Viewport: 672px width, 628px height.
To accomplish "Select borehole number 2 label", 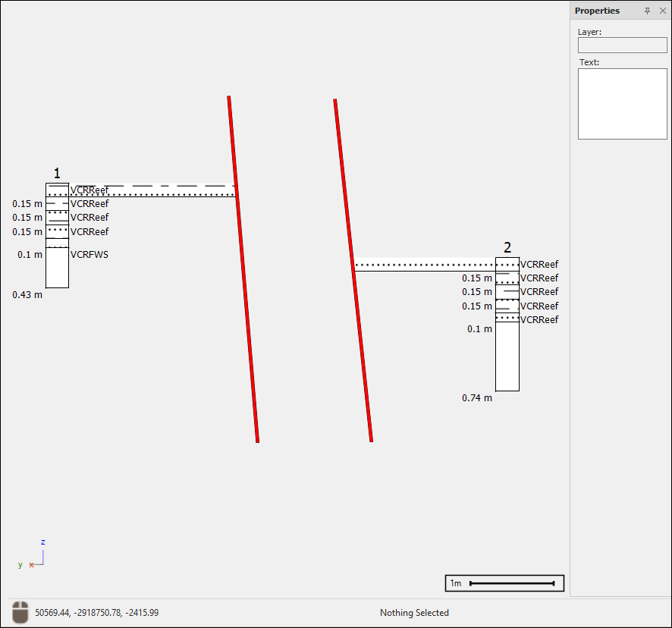I will (507, 247).
